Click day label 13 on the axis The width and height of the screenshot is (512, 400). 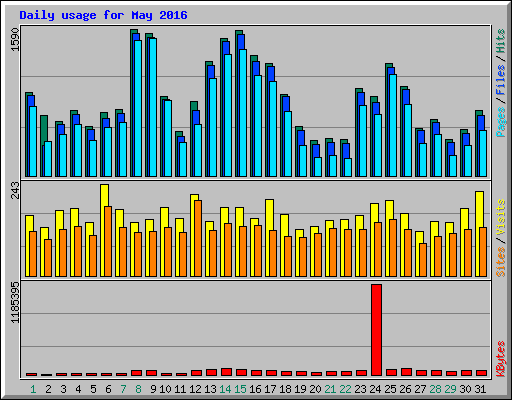point(210,389)
